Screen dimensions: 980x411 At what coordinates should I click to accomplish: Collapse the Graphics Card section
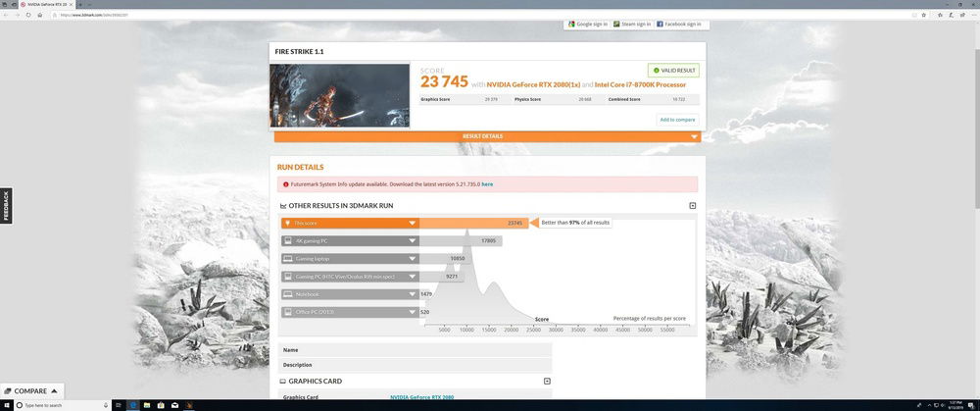pyautogui.click(x=547, y=381)
